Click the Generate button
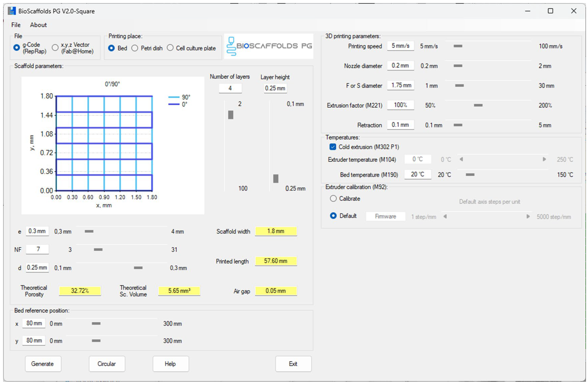This screenshot has height=385, width=588. pyautogui.click(x=42, y=364)
